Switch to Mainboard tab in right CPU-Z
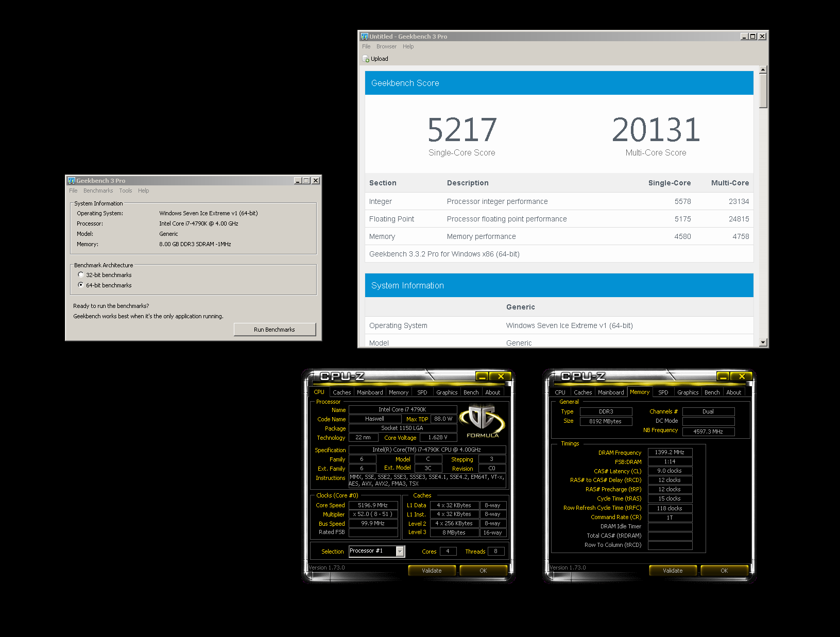The width and height of the screenshot is (840, 637). pos(611,392)
